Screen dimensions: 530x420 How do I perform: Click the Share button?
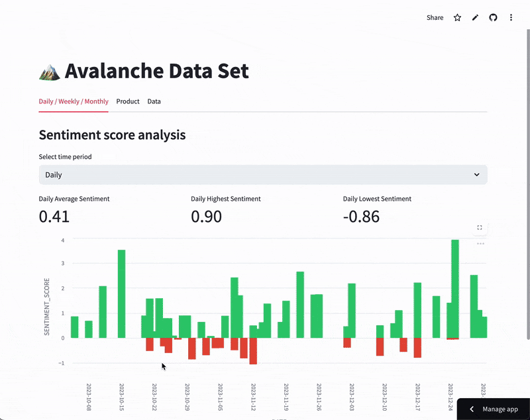pyautogui.click(x=435, y=18)
